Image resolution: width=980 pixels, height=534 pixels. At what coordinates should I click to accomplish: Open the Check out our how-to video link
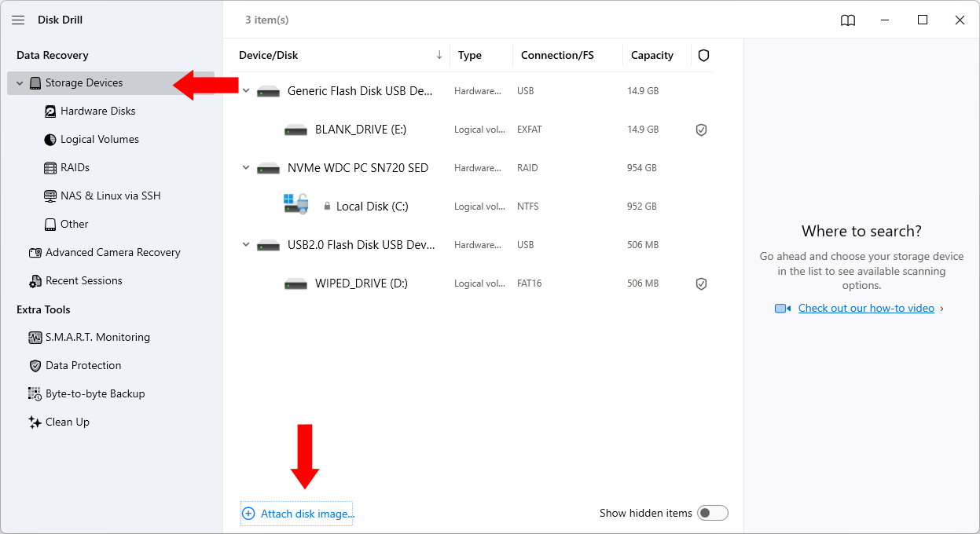[x=865, y=308]
